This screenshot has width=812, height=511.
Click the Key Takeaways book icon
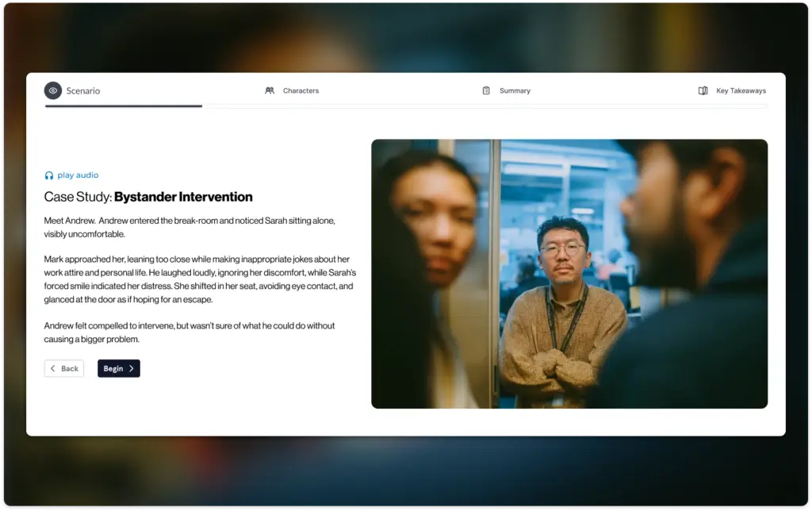point(703,90)
